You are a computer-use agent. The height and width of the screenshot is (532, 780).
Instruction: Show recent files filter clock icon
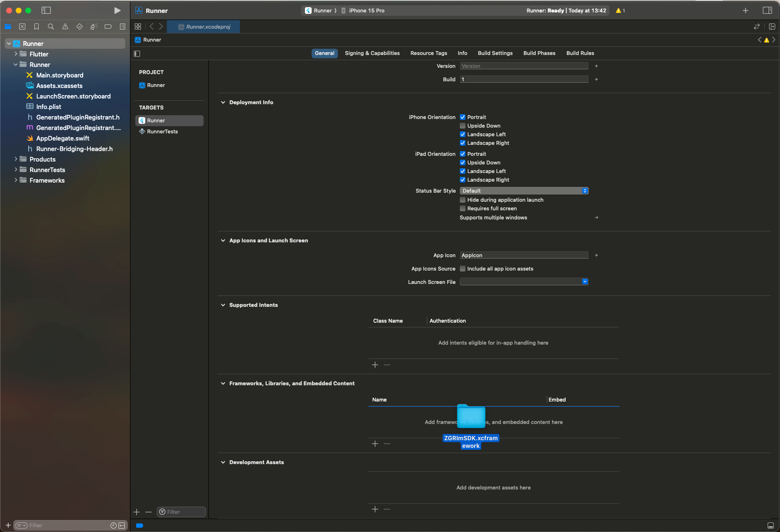click(x=113, y=525)
